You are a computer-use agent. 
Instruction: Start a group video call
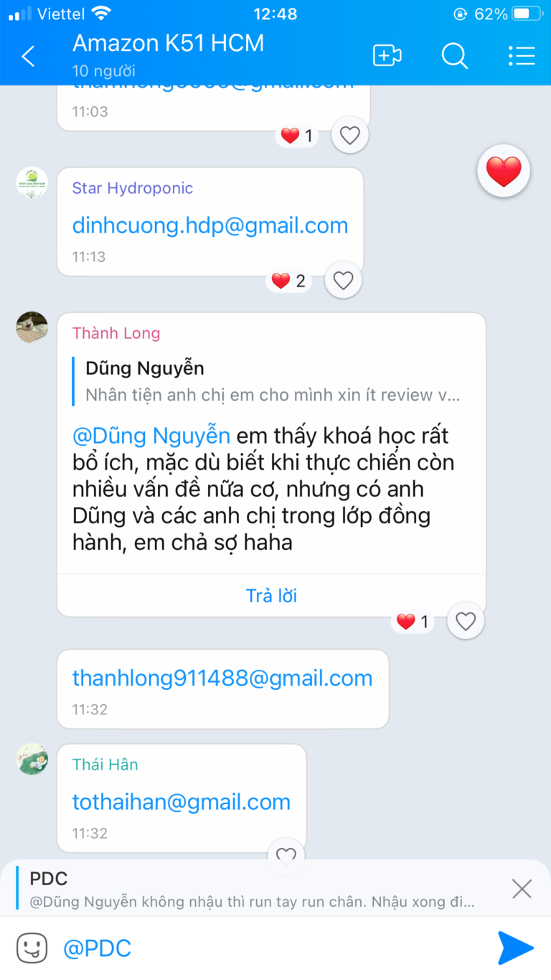pos(387,56)
